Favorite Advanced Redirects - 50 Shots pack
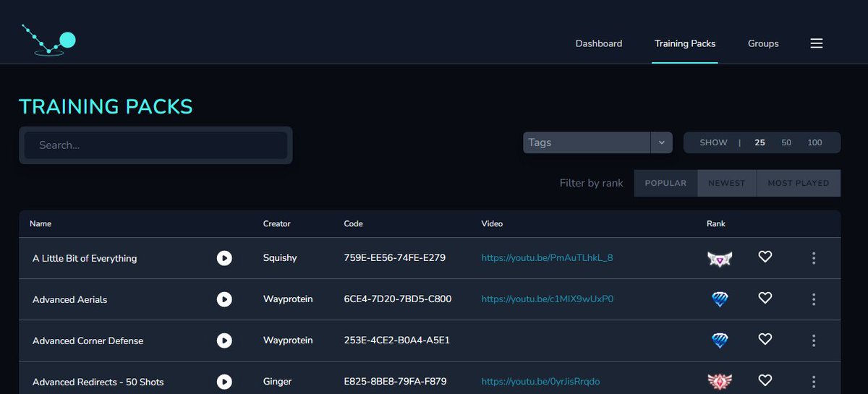868x394 pixels. click(x=765, y=380)
